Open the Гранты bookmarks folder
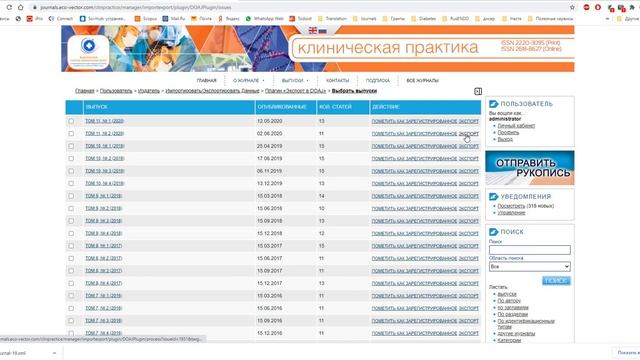Viewport: 640px width, 360px height. (x=393, y=18)
